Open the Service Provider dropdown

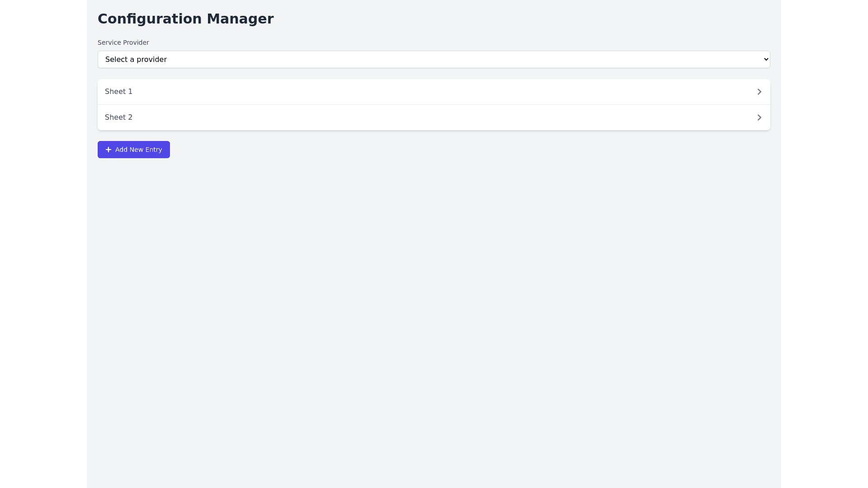coord(434,59)
